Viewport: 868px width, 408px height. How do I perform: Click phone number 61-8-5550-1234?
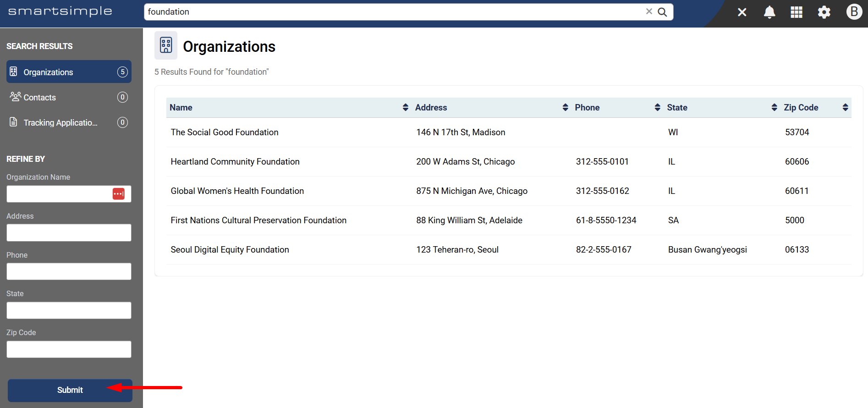point(606,220)
